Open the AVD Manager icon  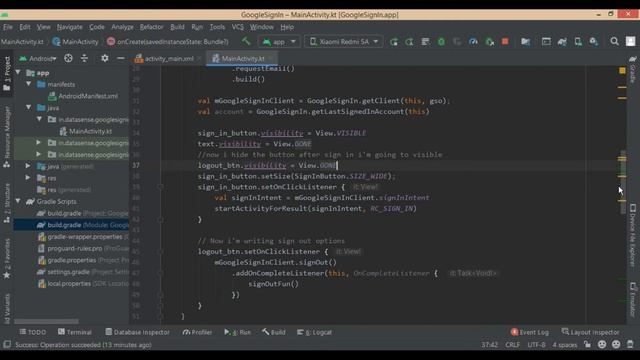coord(578,42)
